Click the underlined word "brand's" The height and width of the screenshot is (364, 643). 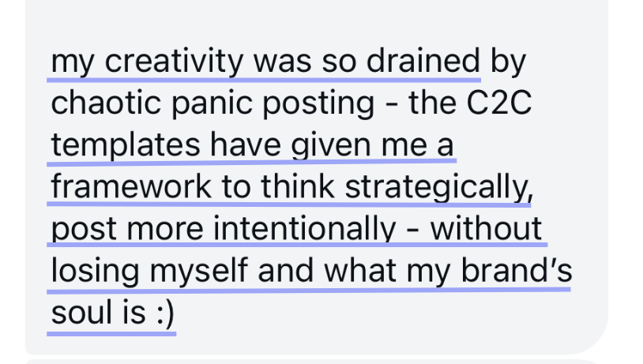[517, 270]
